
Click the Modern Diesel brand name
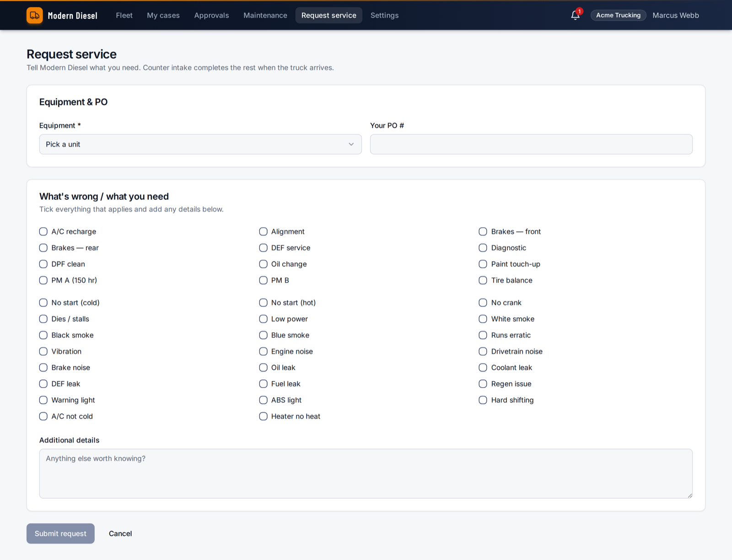point(72,16)
